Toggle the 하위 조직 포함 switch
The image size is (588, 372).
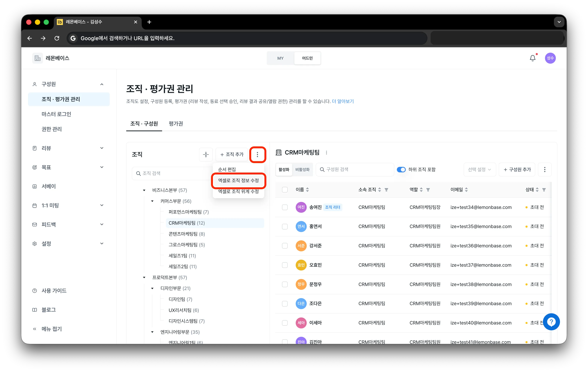401,169
